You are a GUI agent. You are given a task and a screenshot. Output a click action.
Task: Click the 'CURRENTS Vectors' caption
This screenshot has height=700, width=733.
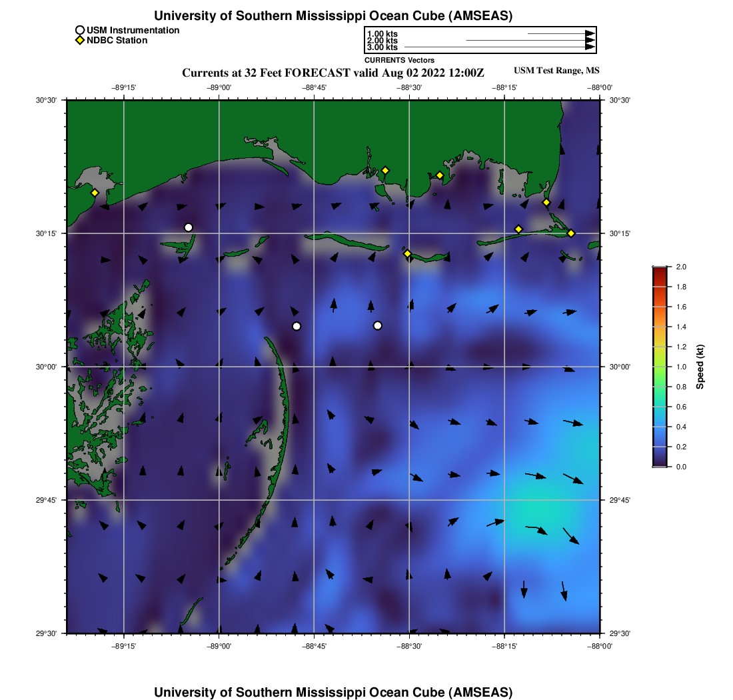399,60
